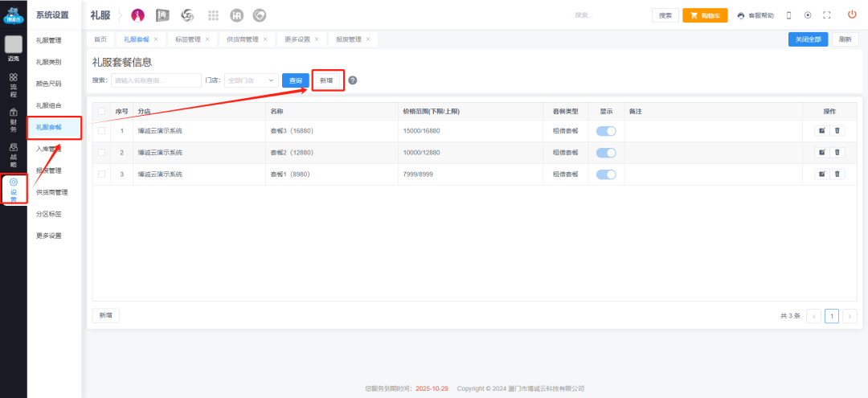
Task: Delete the 套餐1（8980）row
Action: pos(837,174)
